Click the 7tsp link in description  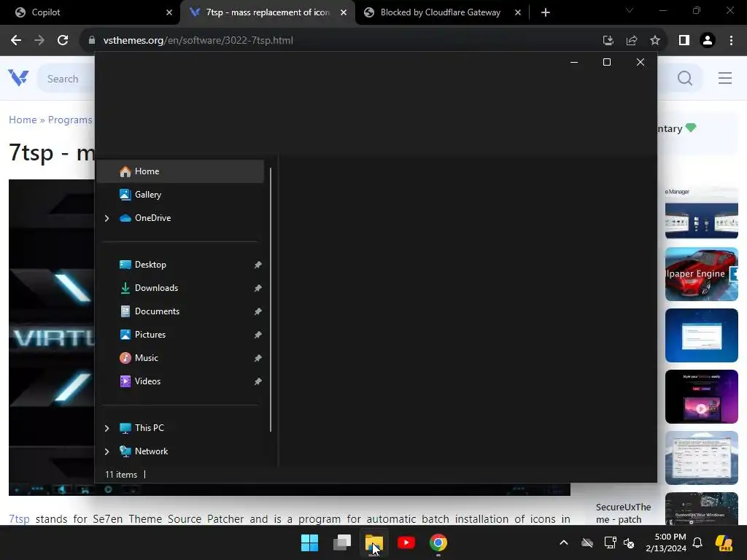(x=19, y=518)
